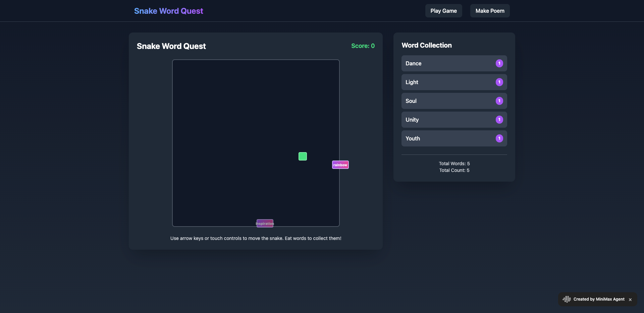Switch to the Make Poem tab
This screenshot has width=644, height=313.
pos(490,11)
